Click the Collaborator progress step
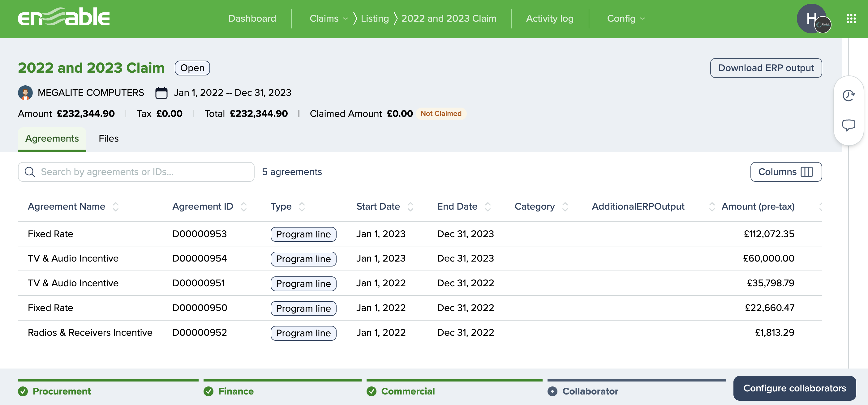Viewport: 868px width, 405px height. pyautogui.click(x=590, y=391)
